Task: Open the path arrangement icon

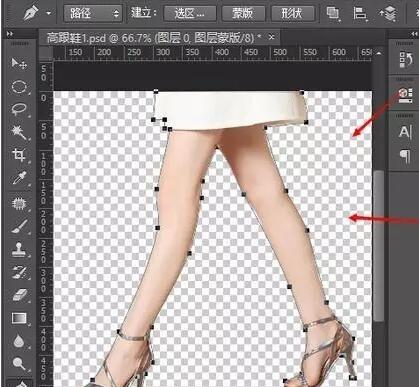Action: click(388, 13)
